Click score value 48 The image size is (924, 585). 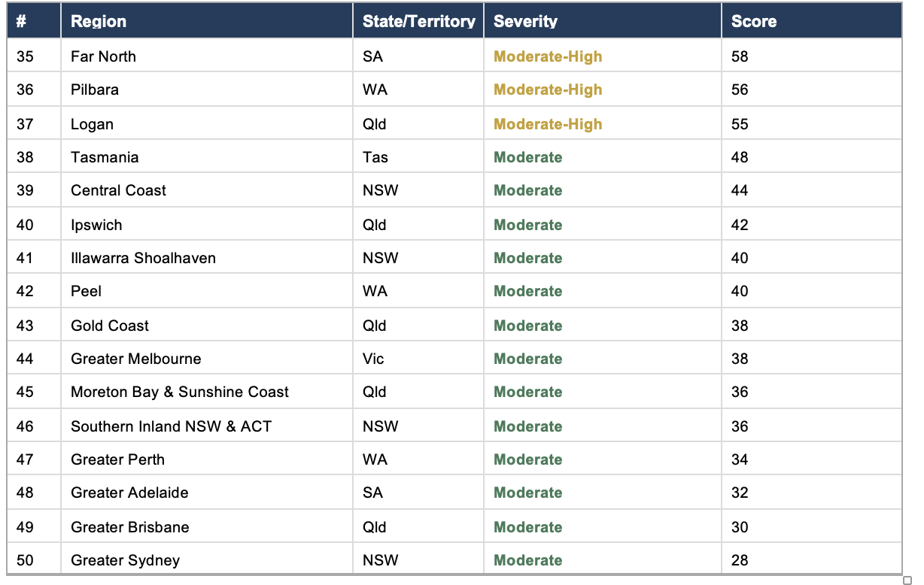[x=740, y=157]
